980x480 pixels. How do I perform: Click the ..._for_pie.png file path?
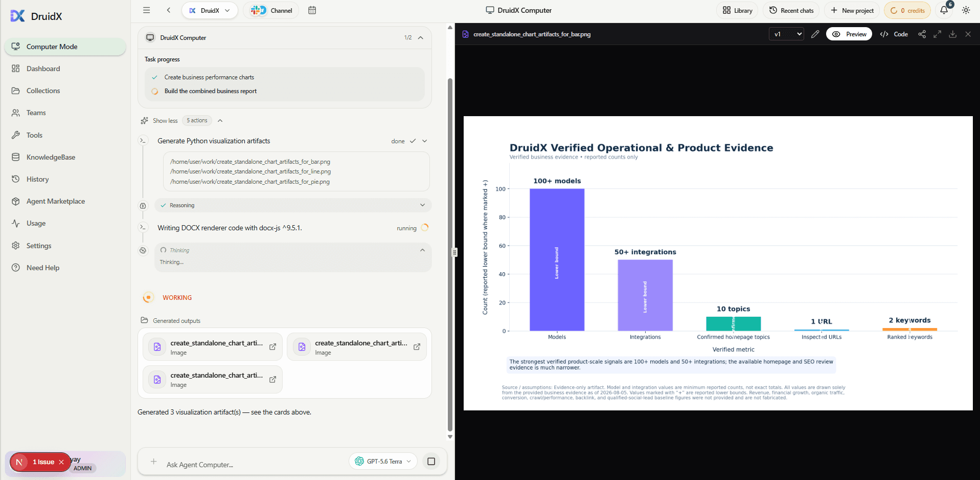250,182
